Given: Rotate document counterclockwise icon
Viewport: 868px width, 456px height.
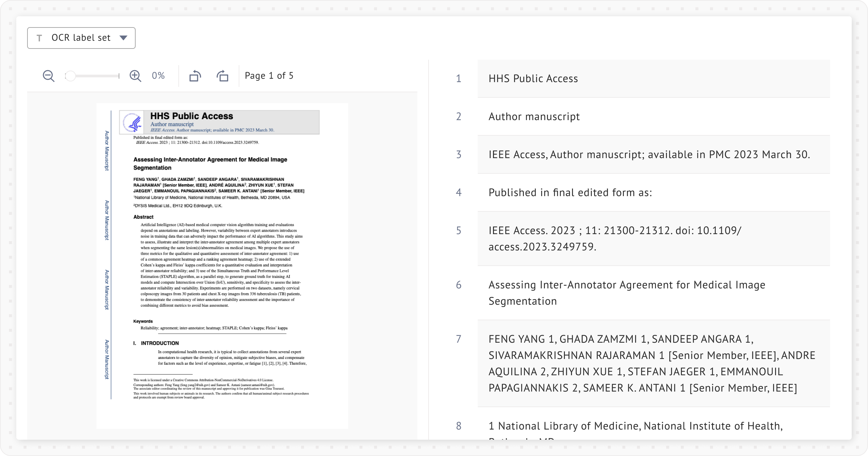Looking at the screenshot, I should 195,76.
